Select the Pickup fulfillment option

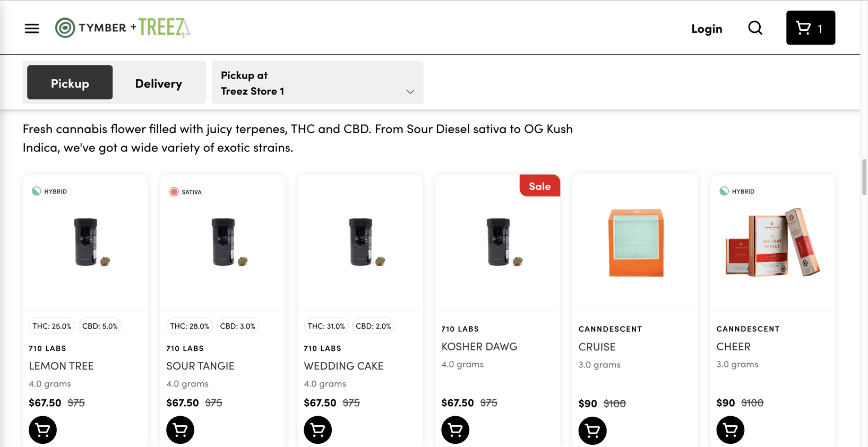pos(69,82)
